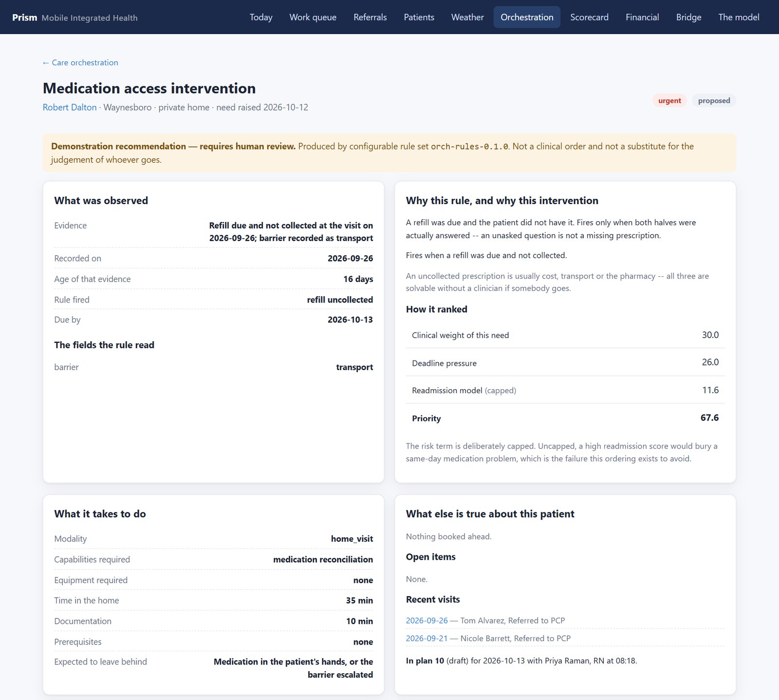
Task: Open the 2026-09-21 visit link
Action: (x=427, y=638)
